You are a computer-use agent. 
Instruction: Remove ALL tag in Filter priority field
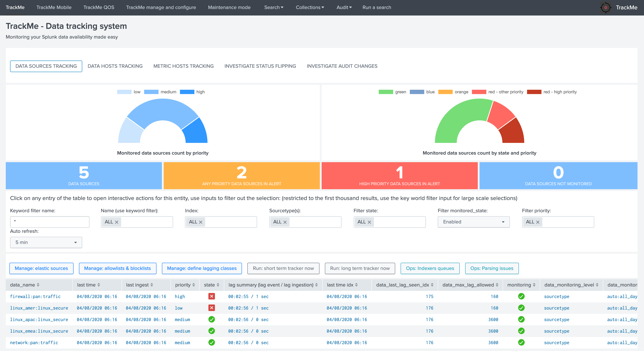[x=538, y=222]
